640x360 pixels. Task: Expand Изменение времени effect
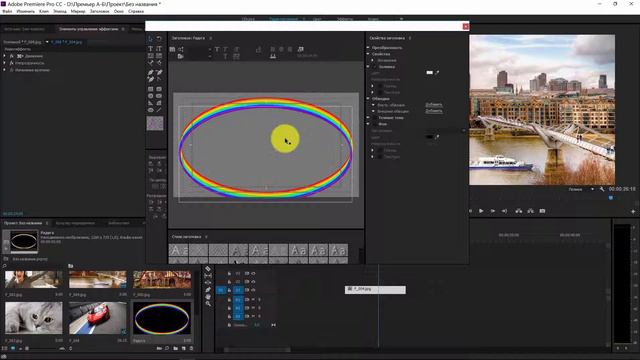[x=4, y=70]
